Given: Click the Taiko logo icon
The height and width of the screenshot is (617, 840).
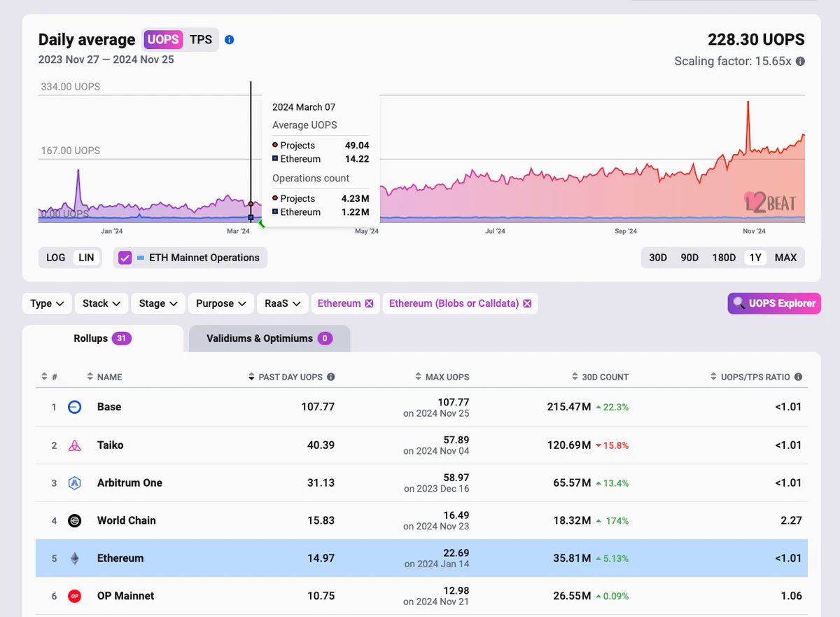Looking at the screenshot, I should point(74,445).
